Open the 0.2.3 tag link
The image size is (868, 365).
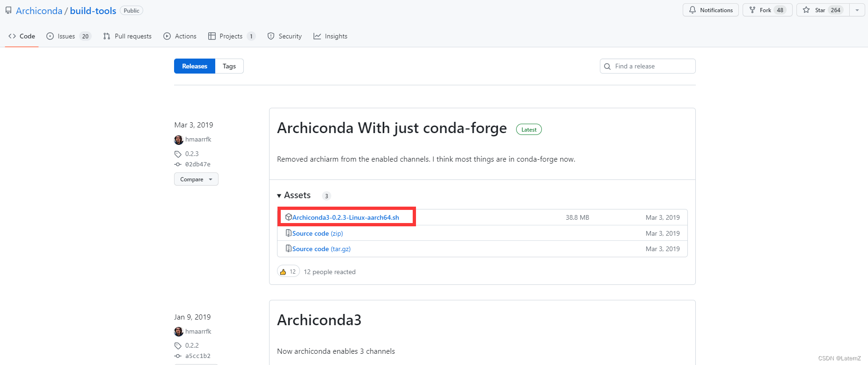click(x=192, y=154)
